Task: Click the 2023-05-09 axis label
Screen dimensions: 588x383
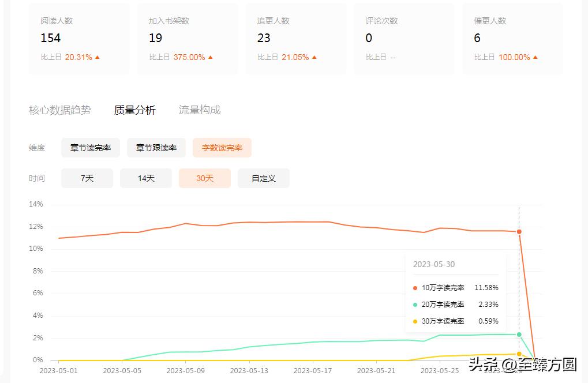Action: pyautogui.click(x=186, y=371)
